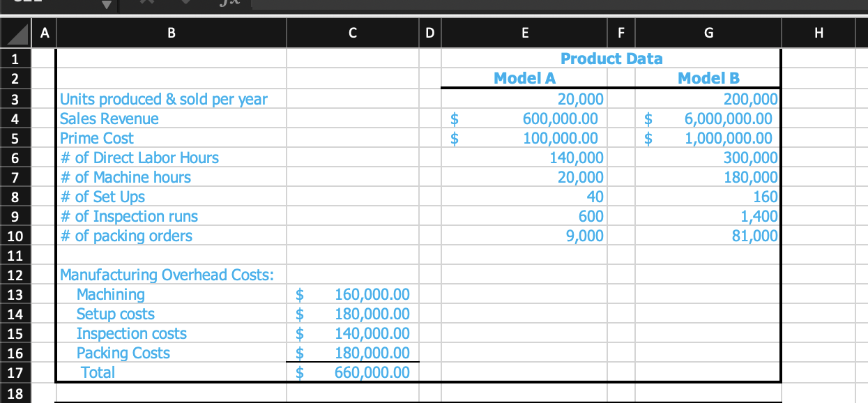This screenshot has height=403, width=868.
Task: Select the Model A header cell
Action: (x=524, y=78)
